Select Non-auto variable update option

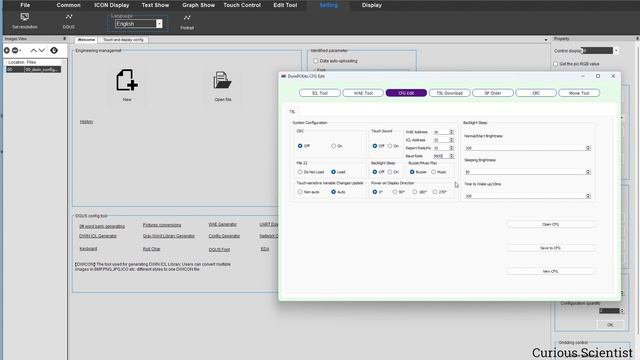tap(300, 192)
